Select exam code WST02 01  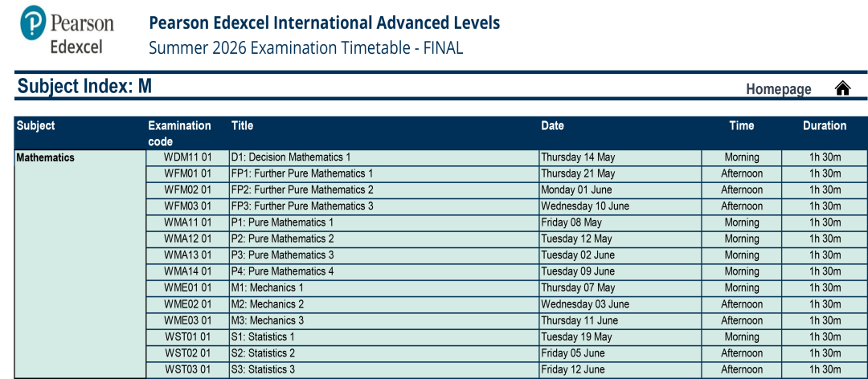point(187,353)
